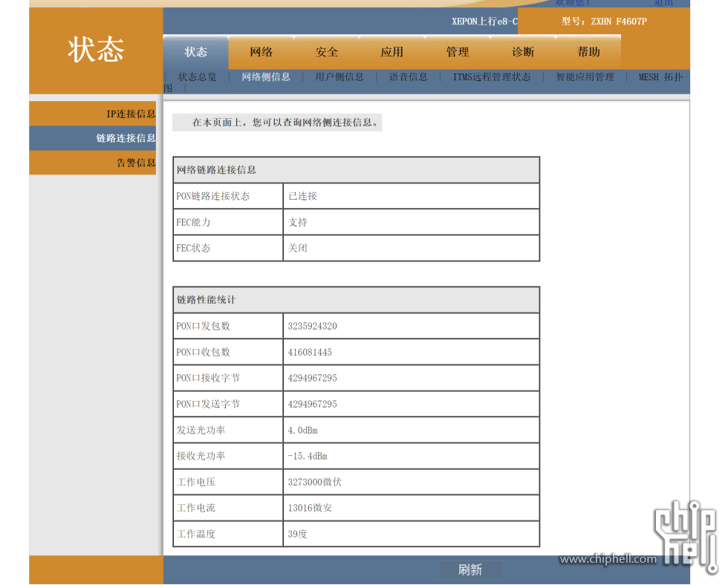Viewport: 728px width, 585px height.
Task: Click 工作温度 value 39度
Action: [298, 534]
